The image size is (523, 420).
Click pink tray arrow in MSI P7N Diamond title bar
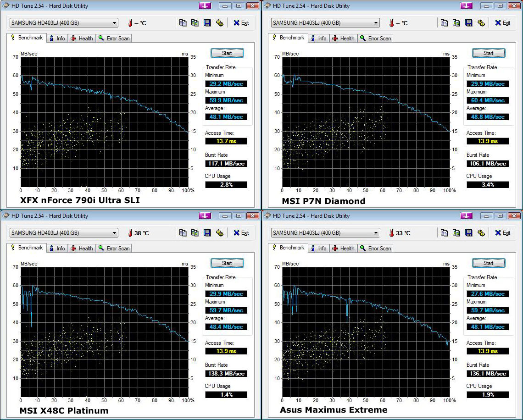click(466, 6)
